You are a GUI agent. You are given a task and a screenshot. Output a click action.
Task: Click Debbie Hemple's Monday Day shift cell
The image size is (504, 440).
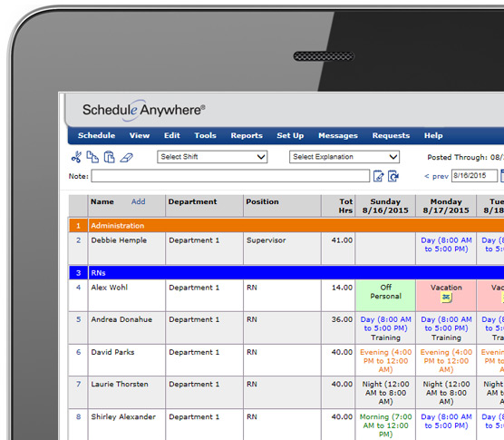click(446, 249)
